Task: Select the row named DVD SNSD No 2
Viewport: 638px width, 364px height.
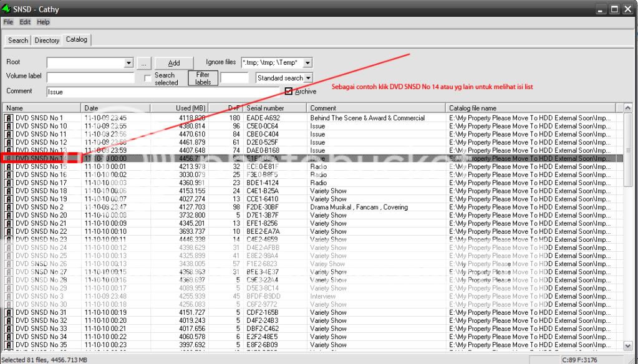Action: coord(313,208)
